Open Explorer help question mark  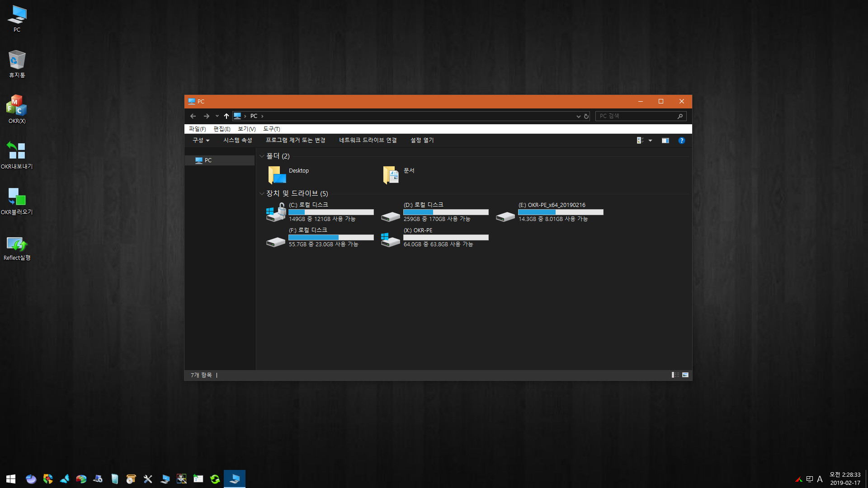coord(682,141)
